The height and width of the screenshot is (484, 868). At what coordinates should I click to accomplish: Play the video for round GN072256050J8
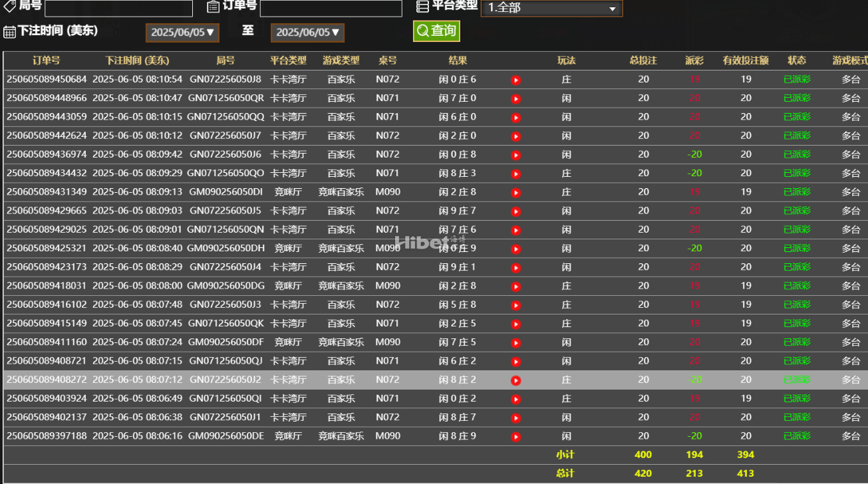coord(515,80)
